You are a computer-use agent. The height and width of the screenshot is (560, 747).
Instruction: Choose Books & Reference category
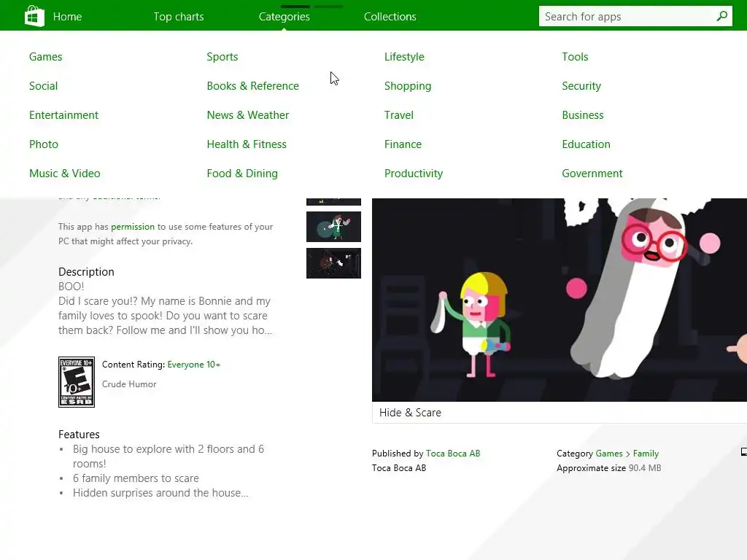pos(253,86)
